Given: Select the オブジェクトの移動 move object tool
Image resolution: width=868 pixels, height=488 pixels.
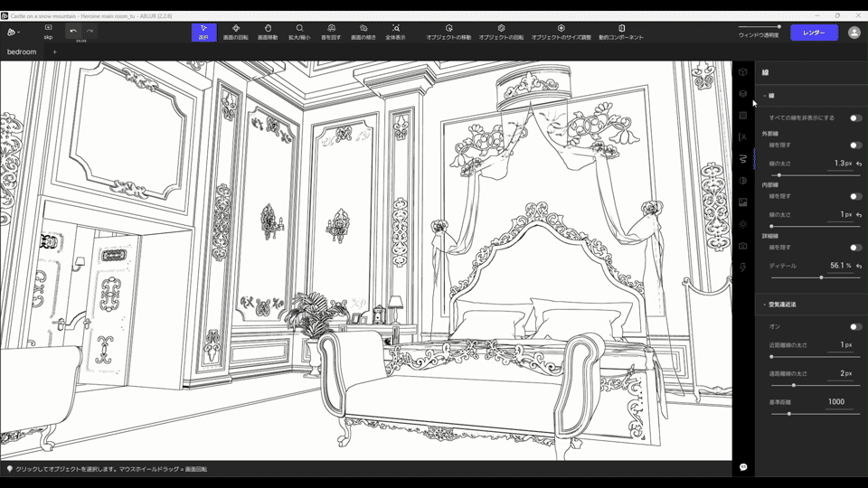Looking at the screenshot, I should point(448,33).
